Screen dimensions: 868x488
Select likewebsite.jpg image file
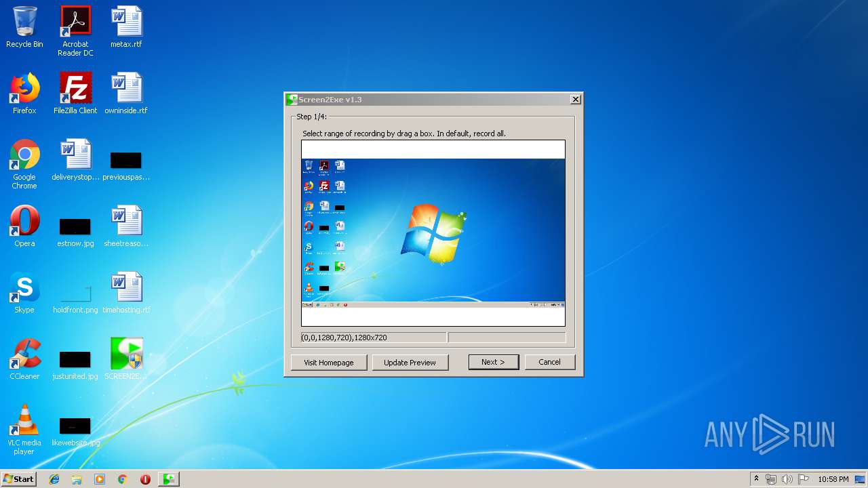point(75,432)
